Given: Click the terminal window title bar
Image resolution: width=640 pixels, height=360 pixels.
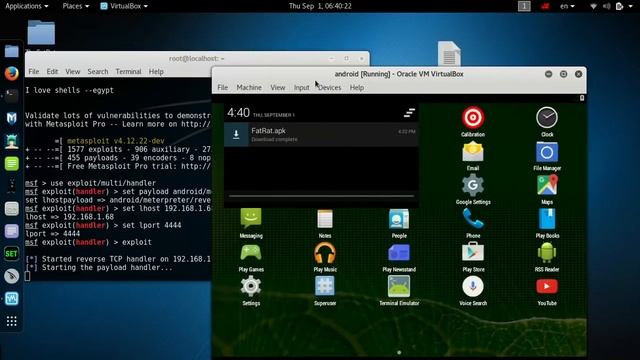Looking at the screenshot, I should 197,58.
